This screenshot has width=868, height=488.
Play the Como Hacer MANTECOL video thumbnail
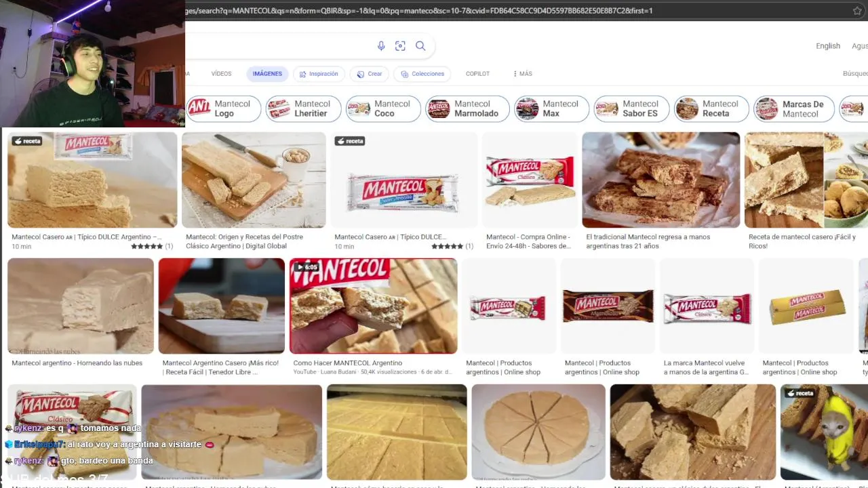pyautogui.click(x=374, y=306)
